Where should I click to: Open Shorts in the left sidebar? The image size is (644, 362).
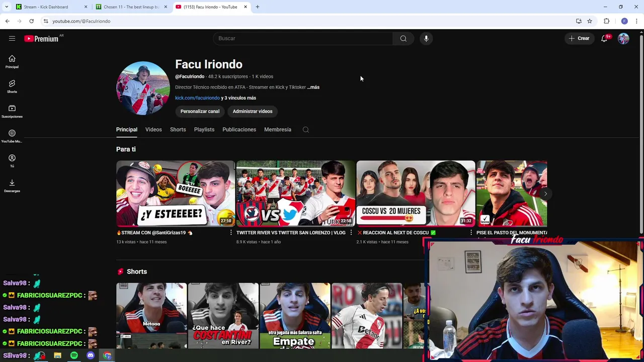point(12,86)
